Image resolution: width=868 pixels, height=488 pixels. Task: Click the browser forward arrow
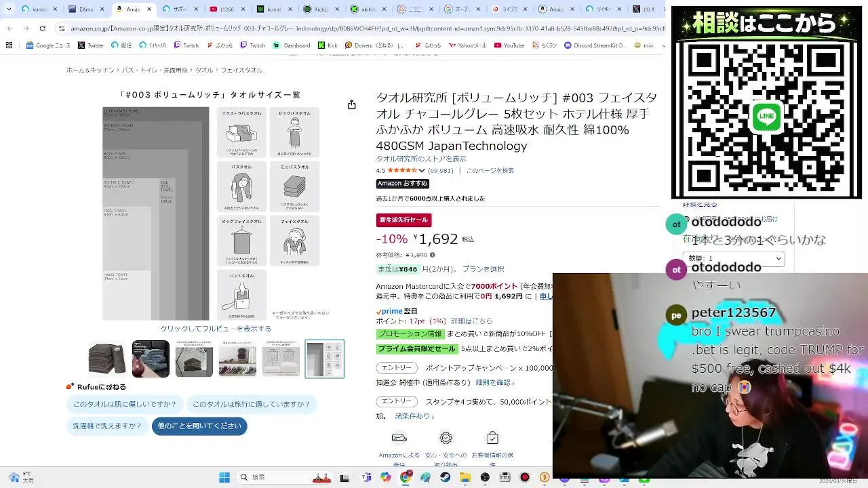coord(26,28)
